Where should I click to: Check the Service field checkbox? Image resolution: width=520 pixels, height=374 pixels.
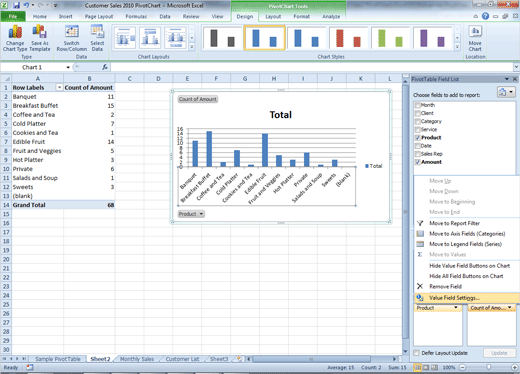(417, 129)
